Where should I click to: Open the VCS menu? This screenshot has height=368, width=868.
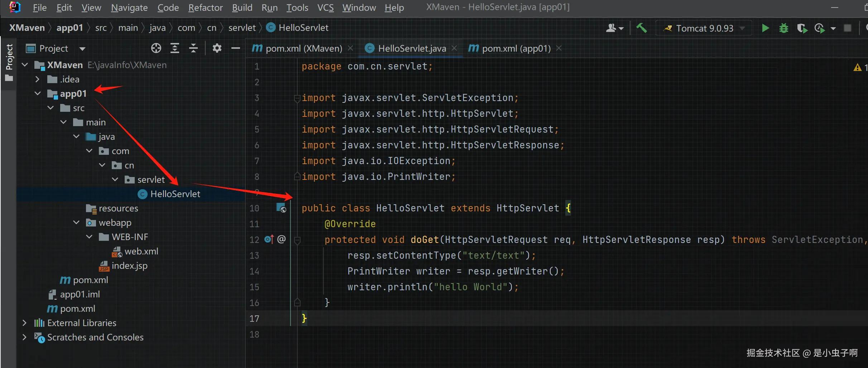tap(325, 8)
